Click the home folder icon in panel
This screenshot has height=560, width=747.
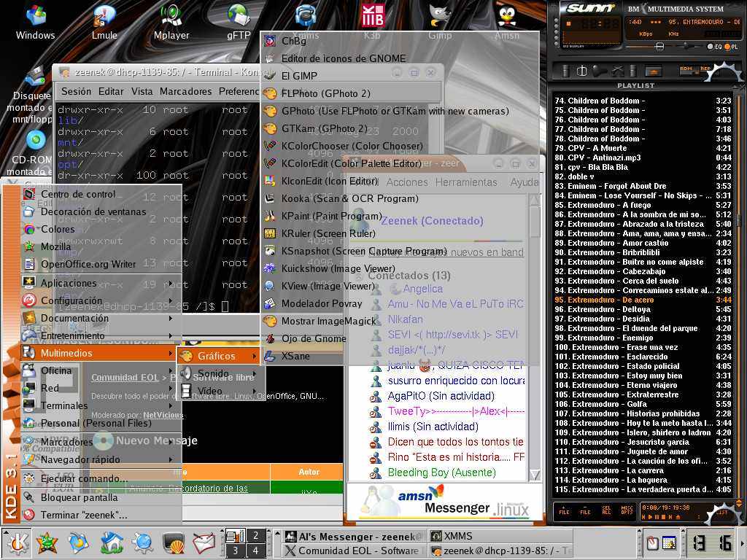(x=112, y=542)
